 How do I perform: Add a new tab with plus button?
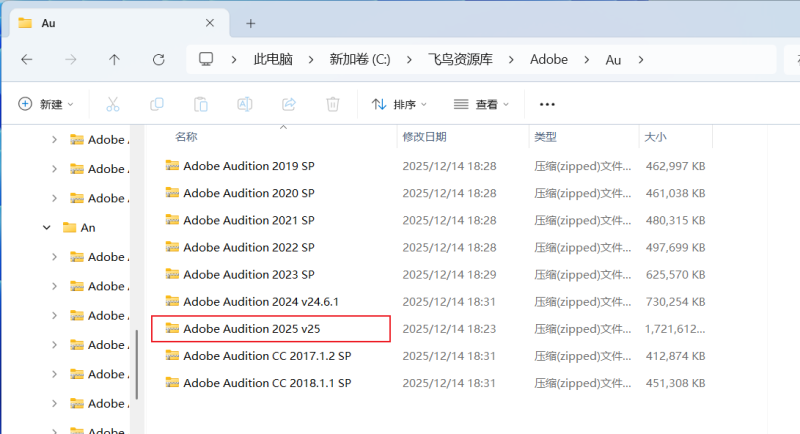[x=251, y=23]
